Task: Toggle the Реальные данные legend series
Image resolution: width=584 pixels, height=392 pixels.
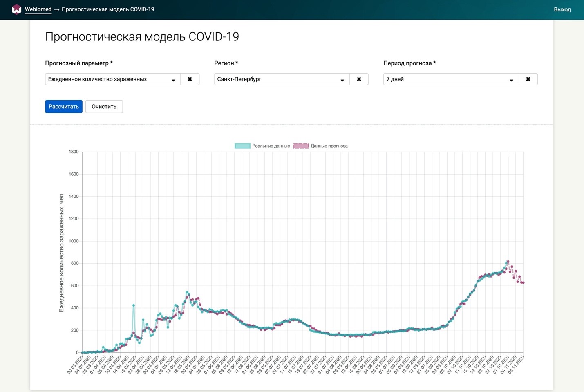Action: click(x=262, y=146)
